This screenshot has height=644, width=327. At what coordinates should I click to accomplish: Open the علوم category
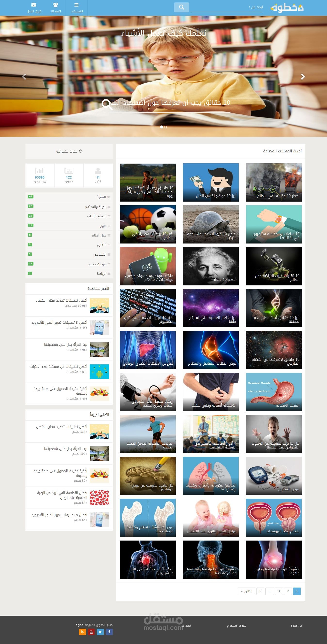click(69, 226)
